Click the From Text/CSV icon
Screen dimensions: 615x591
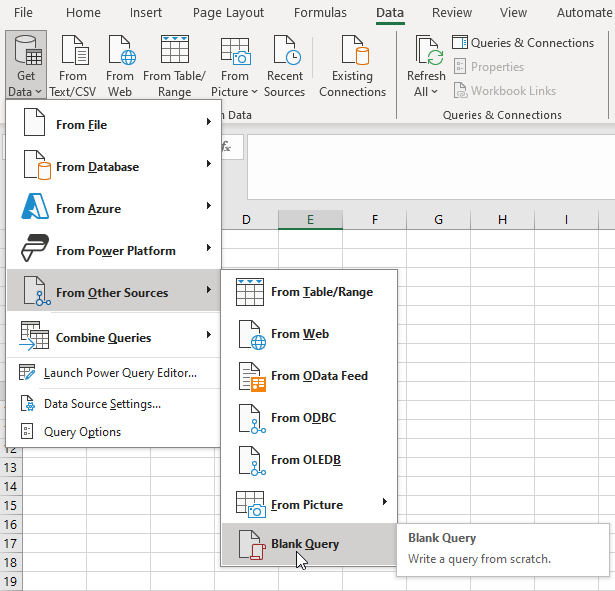point(73,52)
